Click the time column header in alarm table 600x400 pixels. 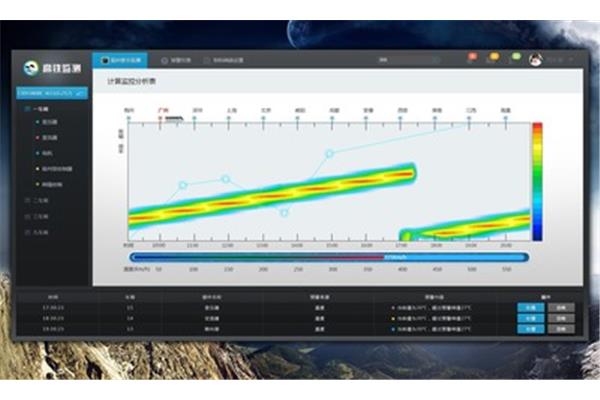pyautogui.click(x=53, y=297)
